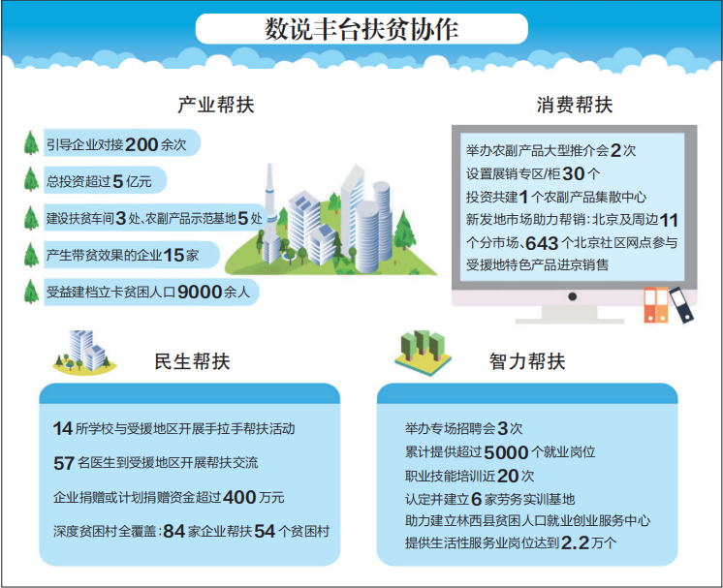Click the orange file binders icon
Viewport: 723px width, 588px height.
pyautogui.click(x=656, y=304)
